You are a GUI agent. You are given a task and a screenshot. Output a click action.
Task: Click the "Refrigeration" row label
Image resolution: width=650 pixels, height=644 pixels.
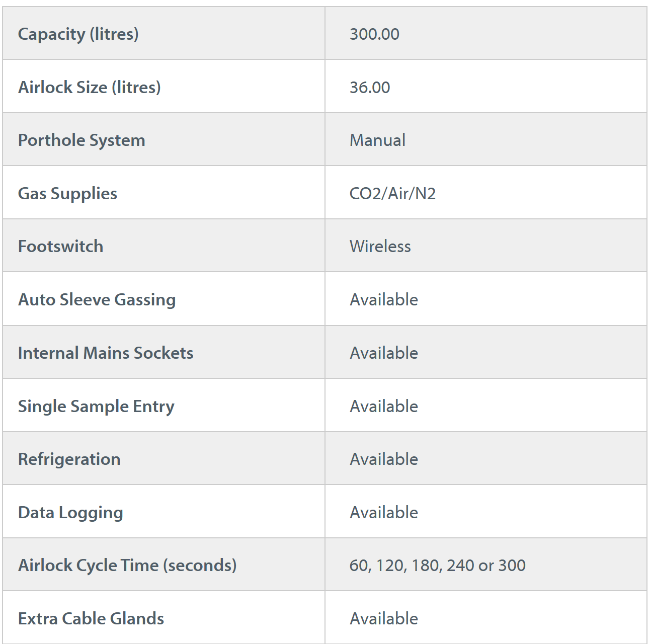coord(69,459)
